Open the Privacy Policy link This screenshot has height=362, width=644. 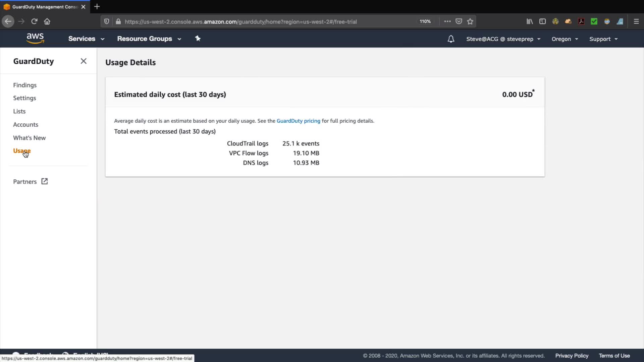coord(572,356)
